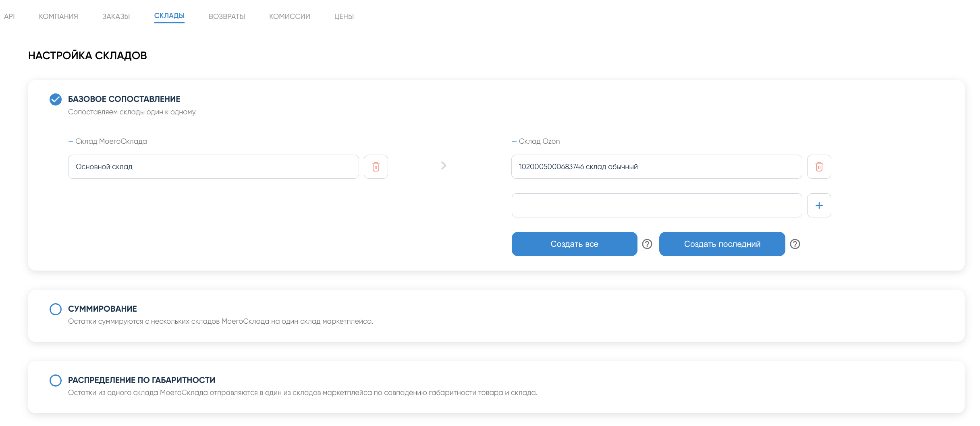Select the Базовое сопоставление radio option
This screenshot has height=426, width=980.
tap(56, 99)
